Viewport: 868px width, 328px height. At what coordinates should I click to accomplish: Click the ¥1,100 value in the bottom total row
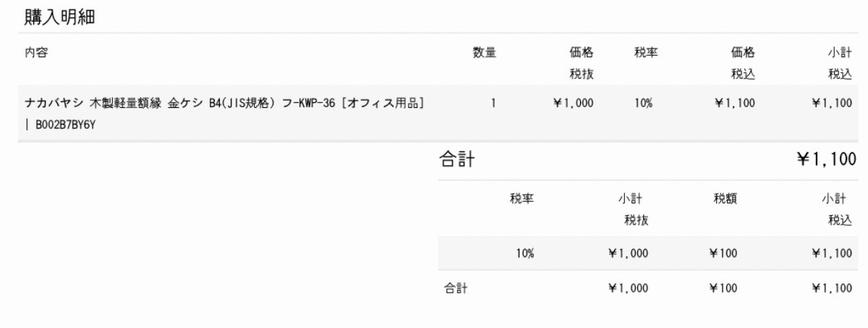pos(832,288)
